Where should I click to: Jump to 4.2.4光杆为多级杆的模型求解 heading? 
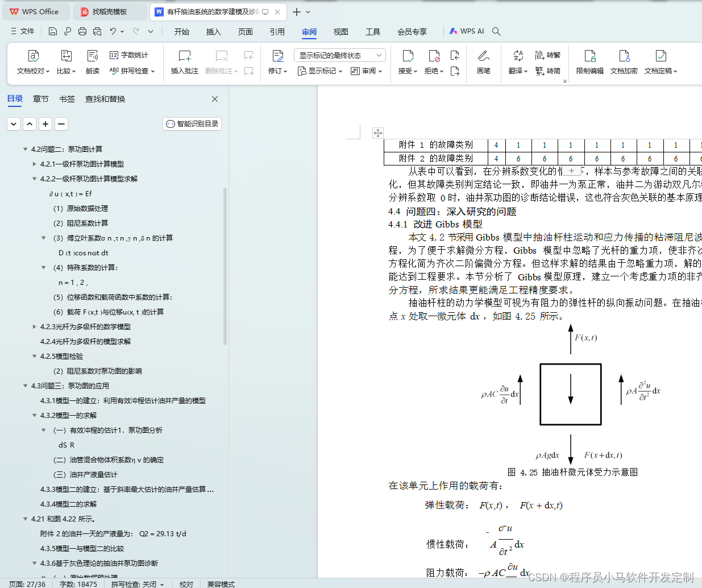coord(85,342)
